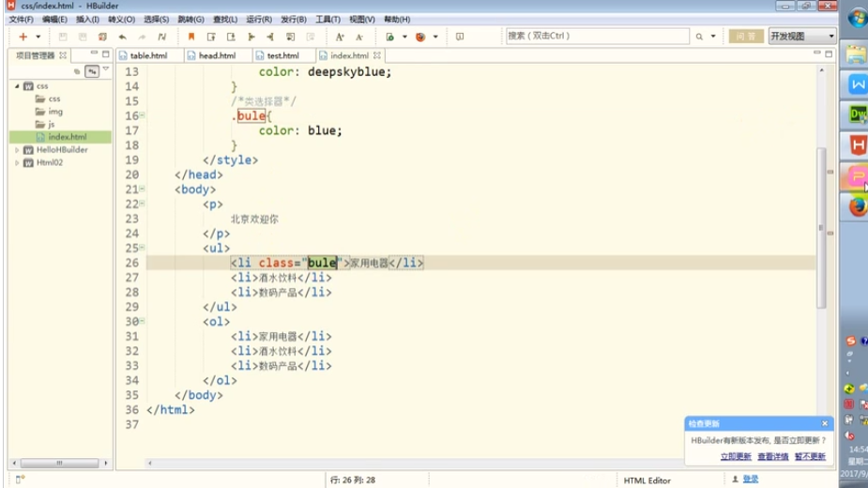Viewport: 868px width, 488px height.
Task: Open the 开发视图 view dropdown
Action: (801, 37)
